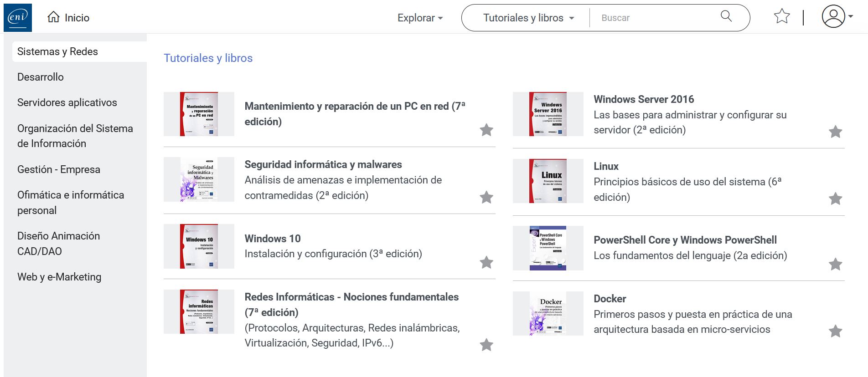Favorite the PowerShell Core book

(x=835, y=264)
